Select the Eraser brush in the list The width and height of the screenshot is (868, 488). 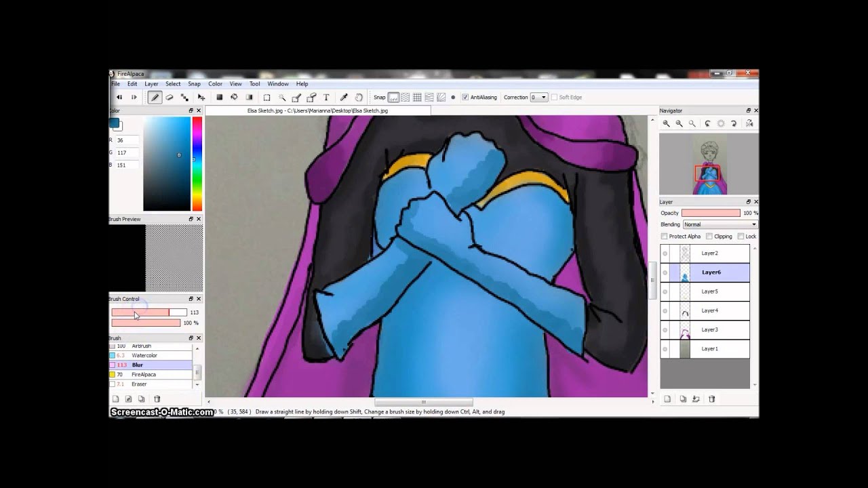click(151, 384)
